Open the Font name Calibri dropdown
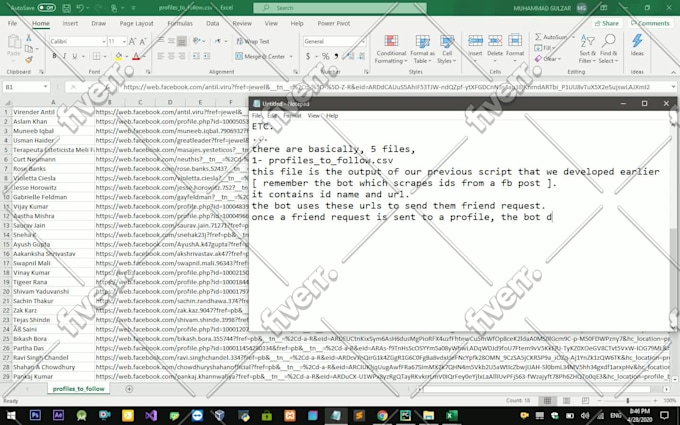 104,41
